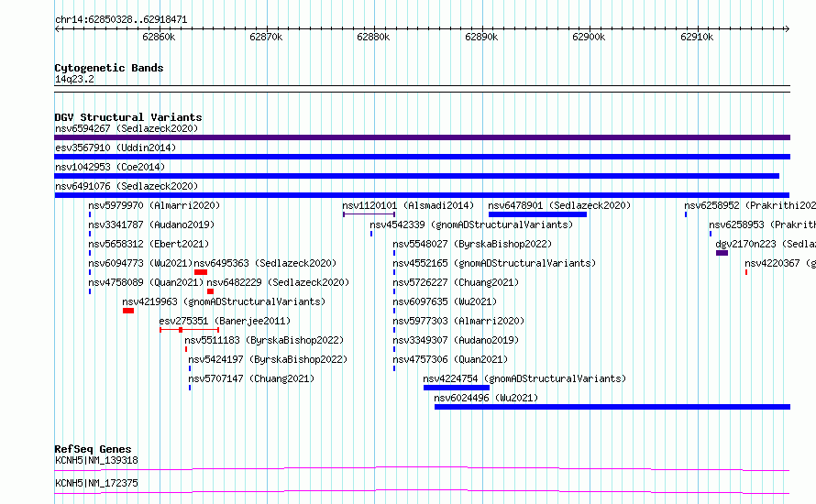Click purple block under dgv2170n223

click(x=722, y=253)
